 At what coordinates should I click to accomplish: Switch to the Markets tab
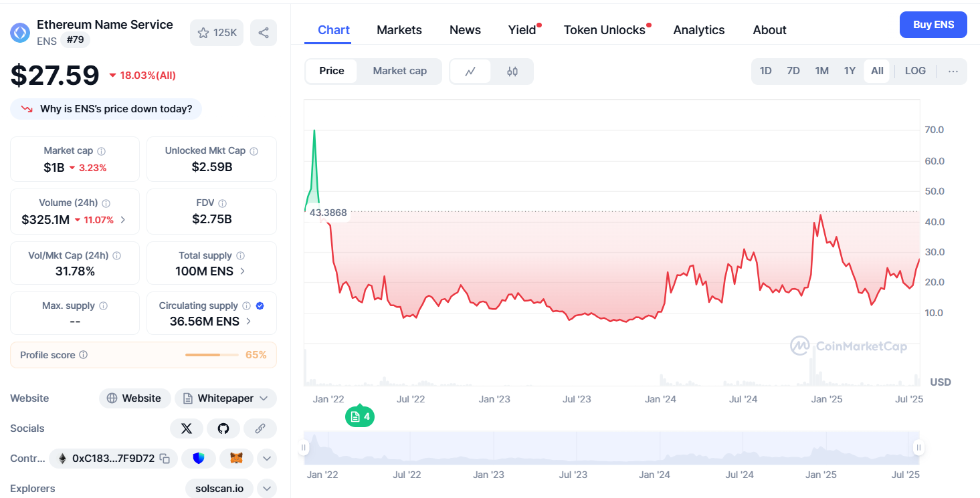(399, 30)
